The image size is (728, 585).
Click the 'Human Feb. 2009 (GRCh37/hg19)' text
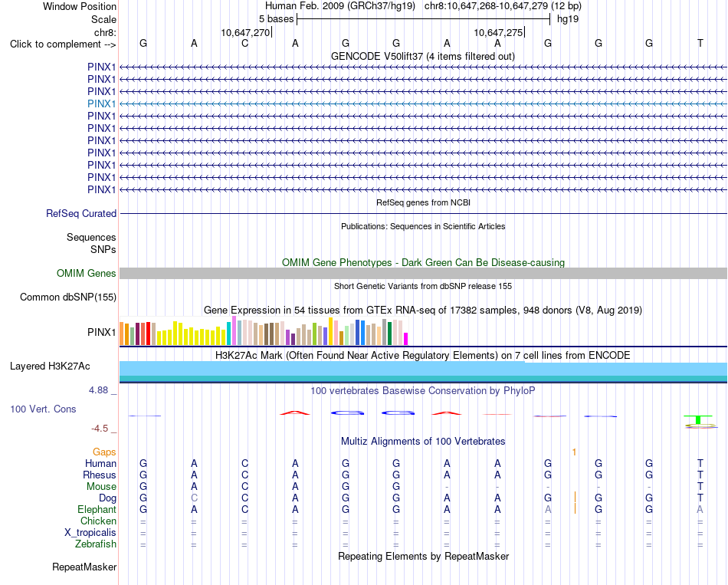tap(339, 6)
